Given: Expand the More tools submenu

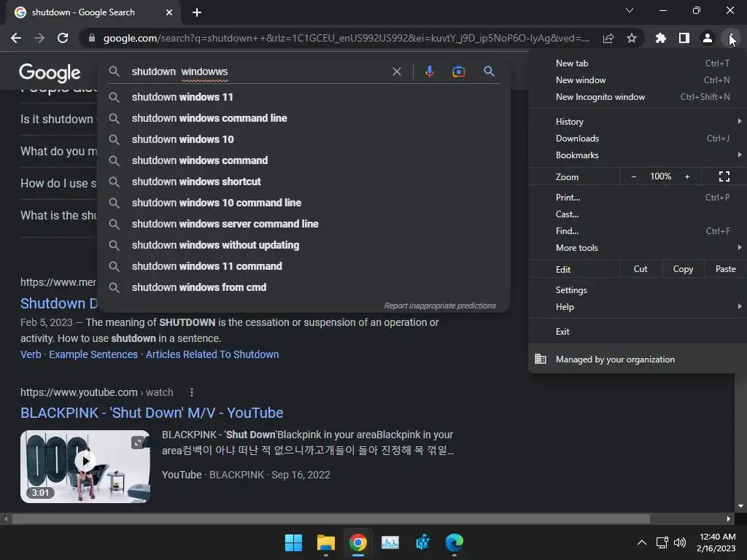Looking at the screenshot, I should click(x=638, y=248).
